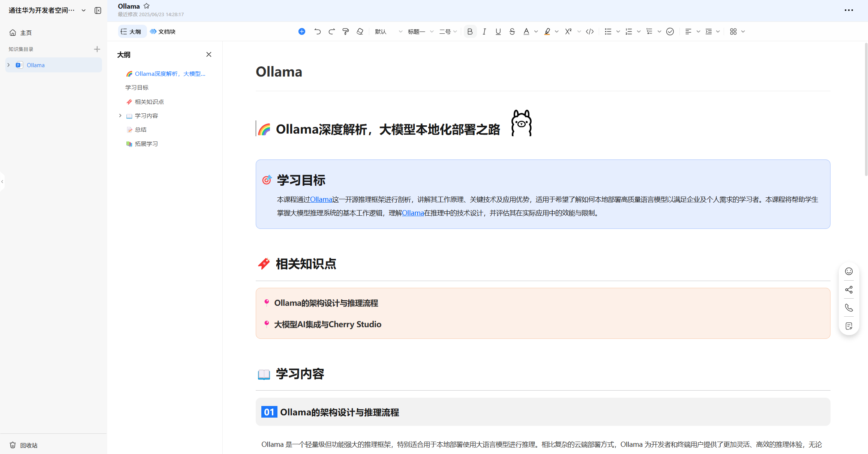Click the indent icon
The image size is (868, 454).
(x=708, y=32)
